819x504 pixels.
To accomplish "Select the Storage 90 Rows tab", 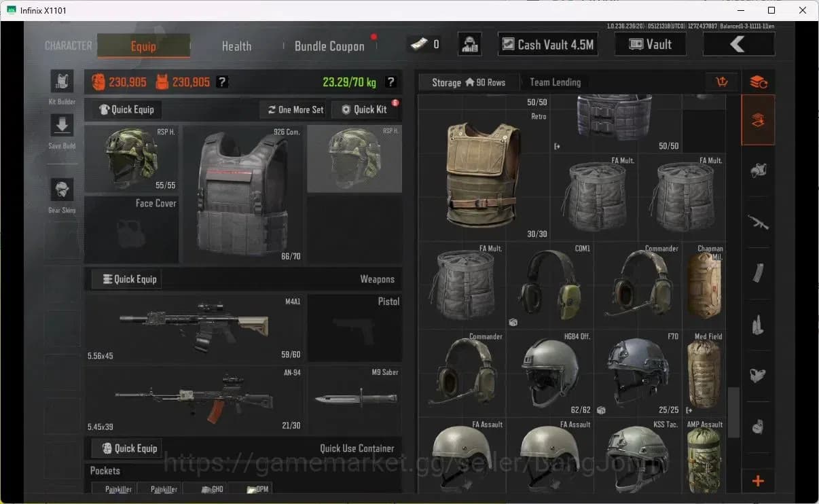I will coord(469,82).
